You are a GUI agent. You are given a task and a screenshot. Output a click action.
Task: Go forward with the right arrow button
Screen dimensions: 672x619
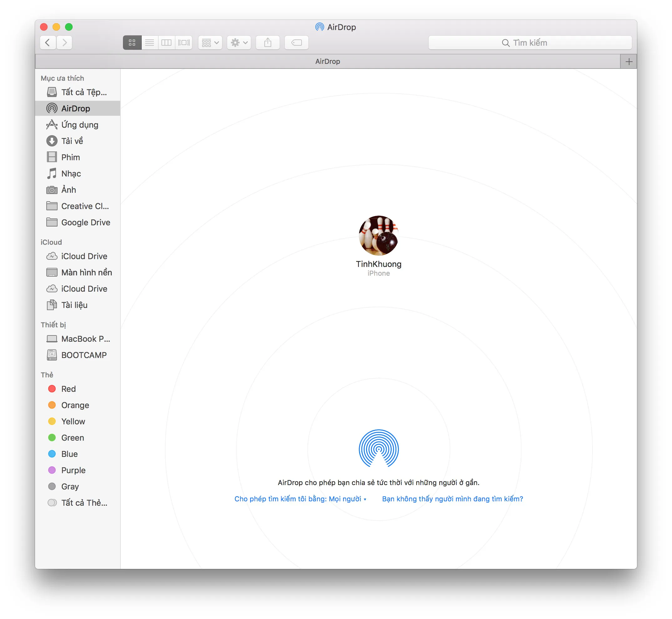[x=64, y=43]
